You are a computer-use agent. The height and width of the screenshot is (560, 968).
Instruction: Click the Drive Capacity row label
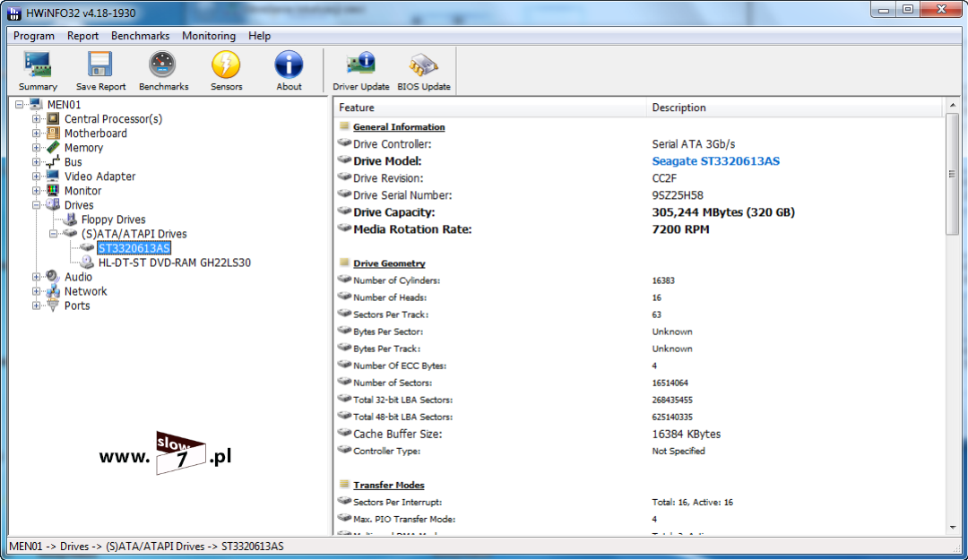coord(393,212)
